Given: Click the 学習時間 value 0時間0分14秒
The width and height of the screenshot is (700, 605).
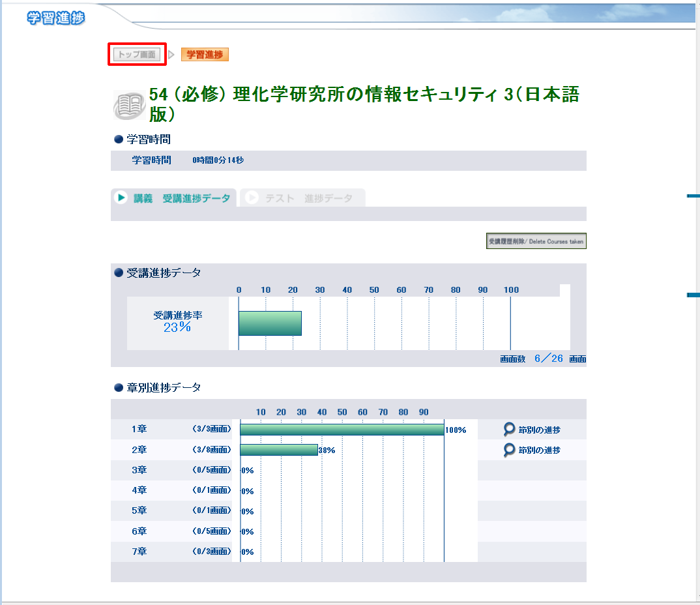Looking at the screenshot, I should coord(218,160).
